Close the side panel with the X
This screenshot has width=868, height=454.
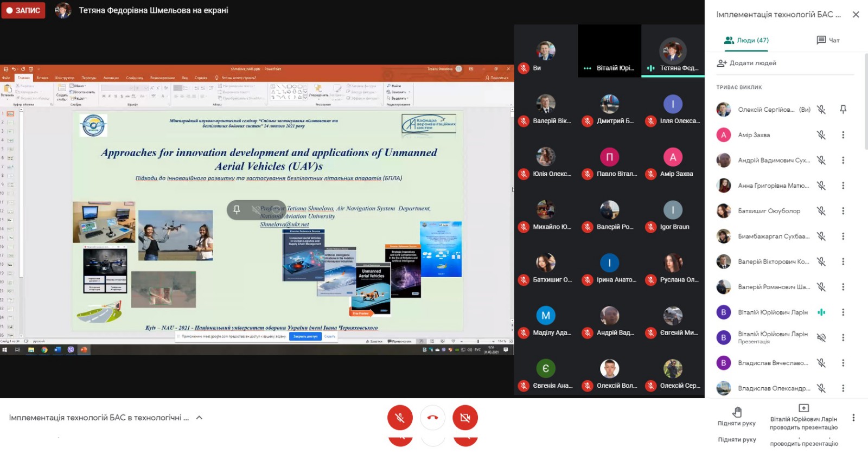[856, 15]
